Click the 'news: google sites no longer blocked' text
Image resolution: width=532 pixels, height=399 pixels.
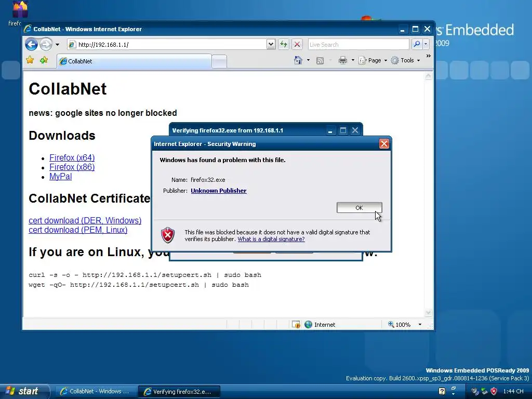[103, 113]
